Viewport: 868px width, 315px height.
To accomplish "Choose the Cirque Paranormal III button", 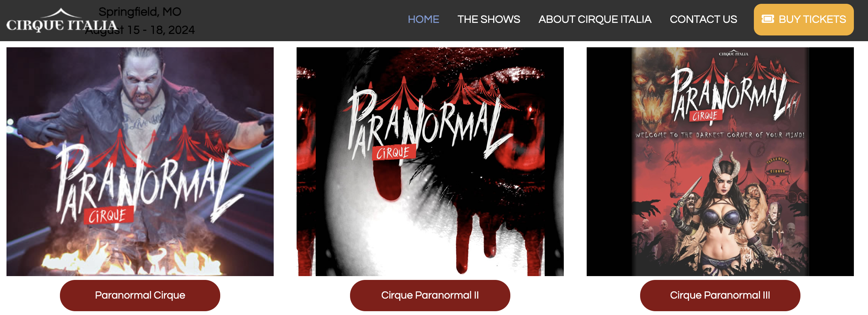I will (720, 295).
